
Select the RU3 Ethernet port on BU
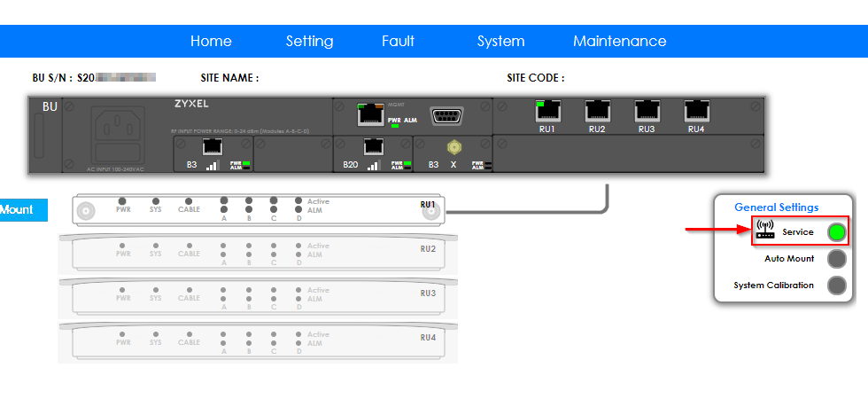coord(647,111)
